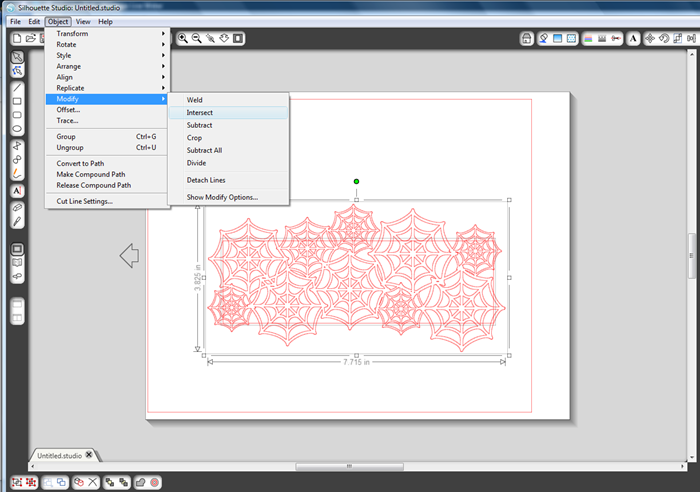Open the Online Store icon
Viewport: 700px width, 492px height.
(x=527, y=39)
